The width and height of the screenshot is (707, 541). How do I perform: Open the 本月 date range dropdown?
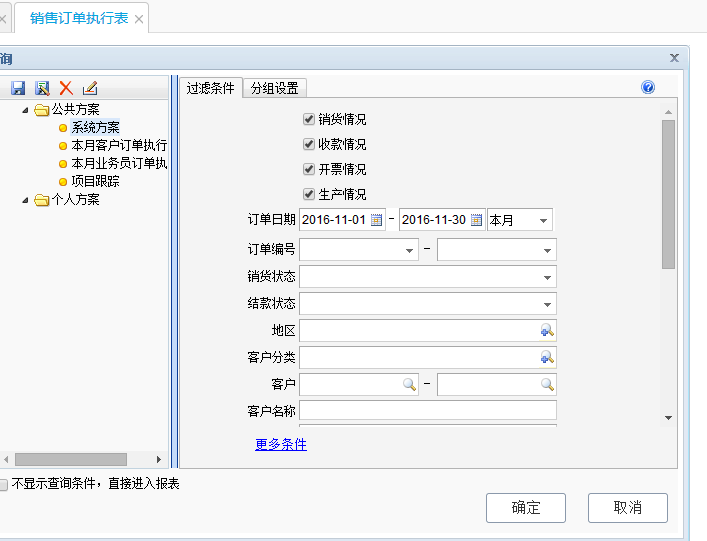click(543, 220)
